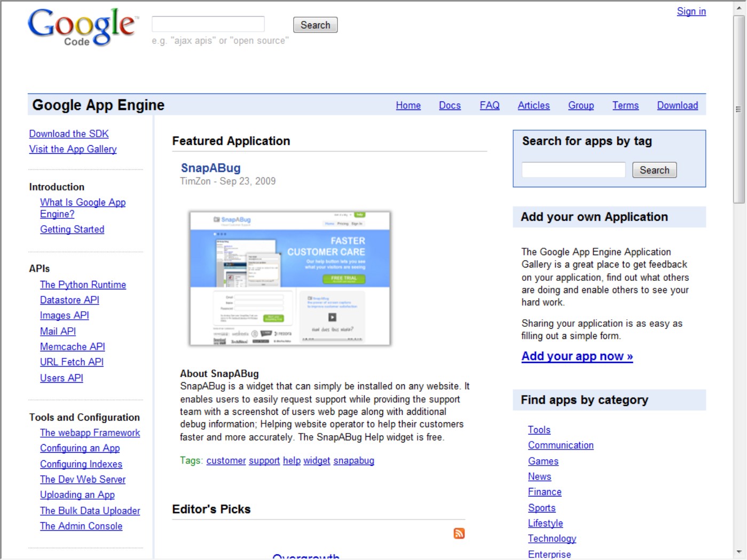Open The Dev Web Server link

pos(83,480)
